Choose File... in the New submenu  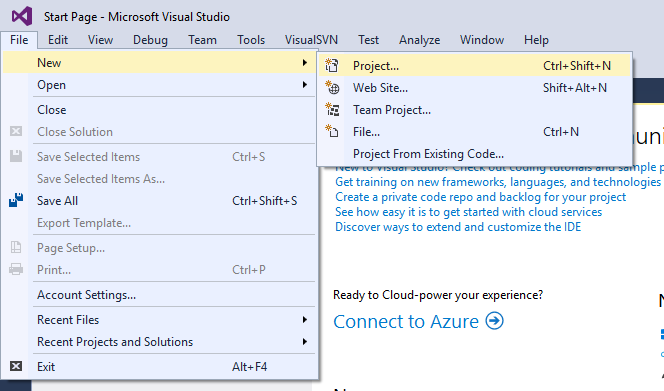[474, 132]
